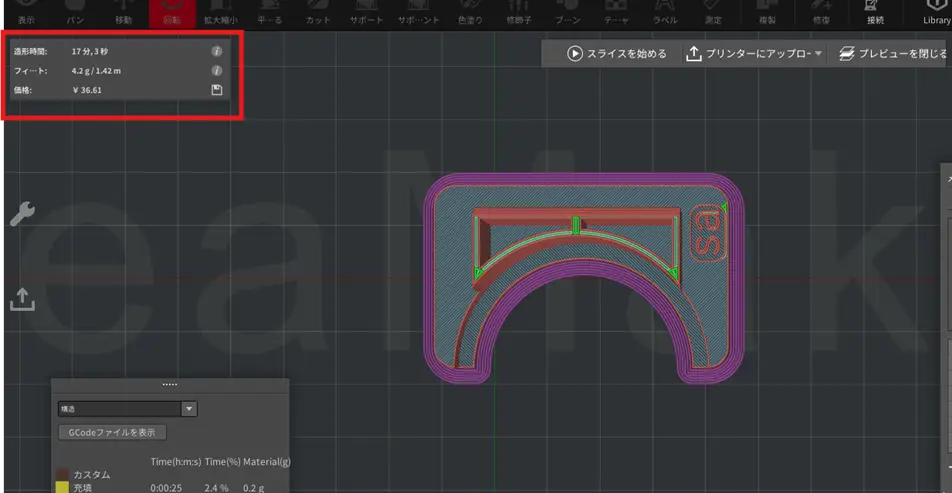Click the save icon next to price
Image resolution: width=952 pixels, height=493 pixels.
217,90
